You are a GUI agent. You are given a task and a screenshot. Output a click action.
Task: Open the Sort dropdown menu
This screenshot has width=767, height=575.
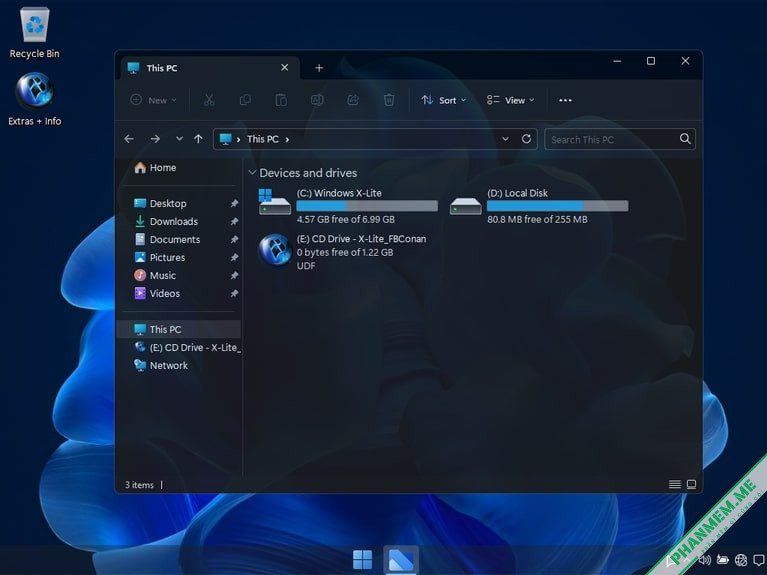coord(444,100)
